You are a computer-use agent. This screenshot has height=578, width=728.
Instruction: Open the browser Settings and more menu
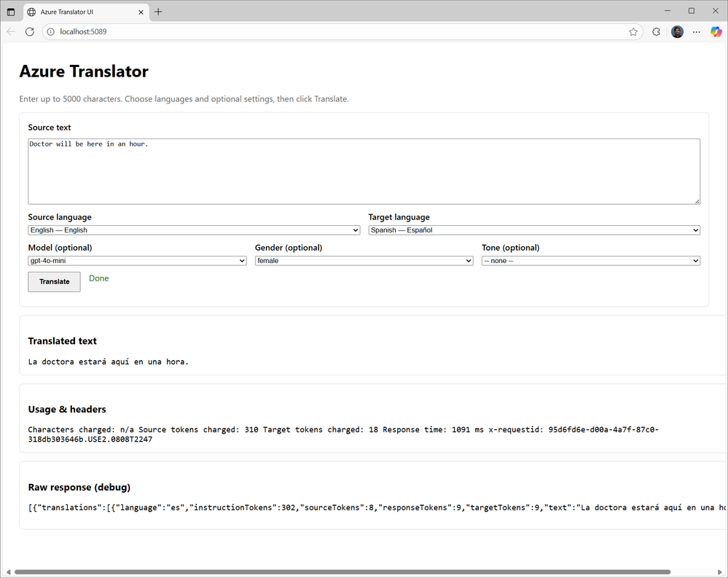click(x=697, y=31)
